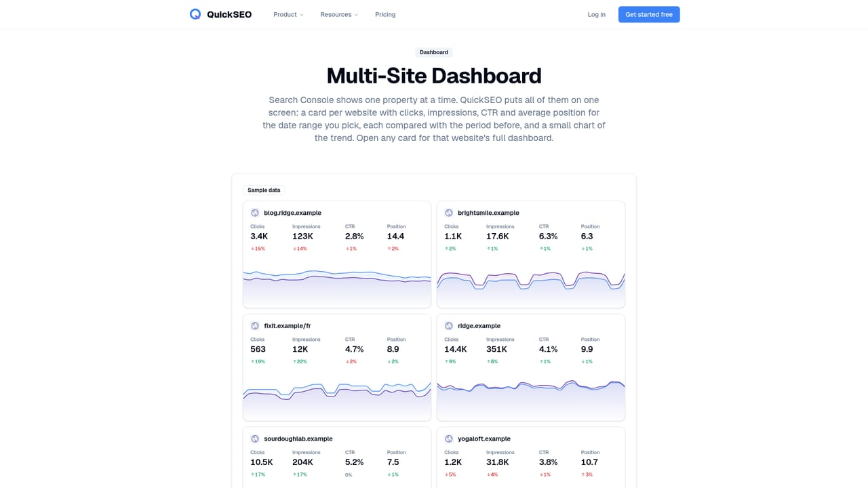Click the 3.4K clicks value
Viewport: 868px width, 488px height.
click(259, 237)
